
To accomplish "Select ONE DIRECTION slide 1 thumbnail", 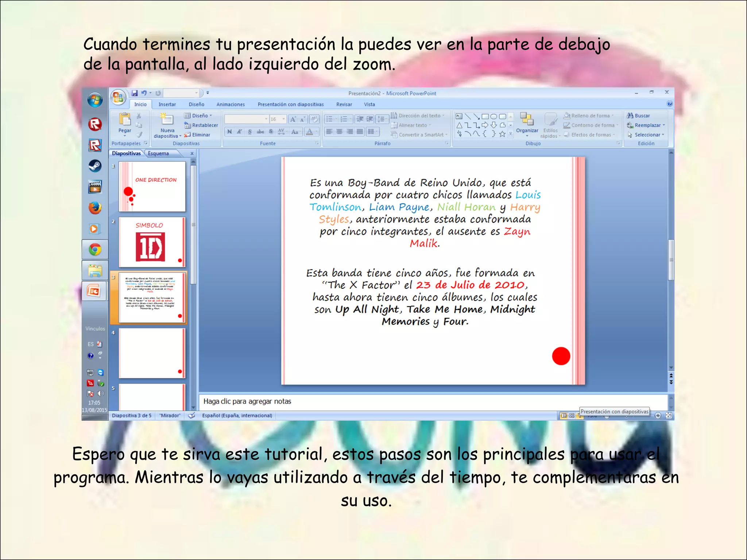I will pyautogui.click(x=152, y=187).
